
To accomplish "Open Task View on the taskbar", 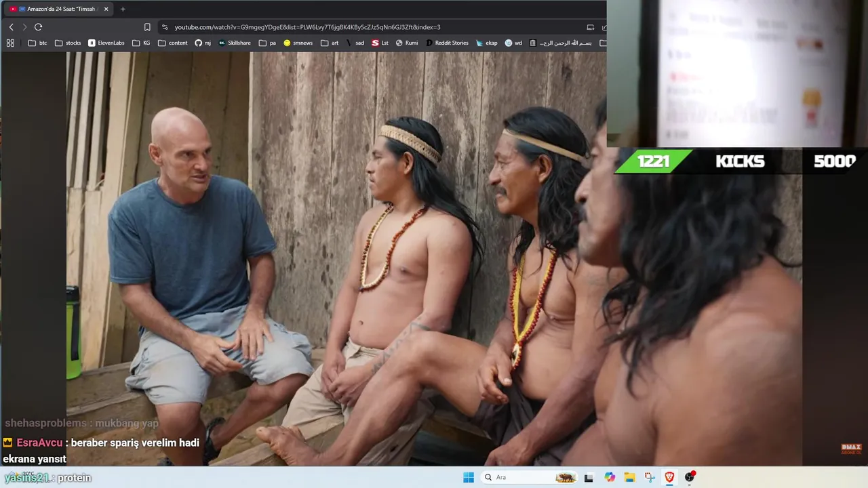I will pos(589,477).
